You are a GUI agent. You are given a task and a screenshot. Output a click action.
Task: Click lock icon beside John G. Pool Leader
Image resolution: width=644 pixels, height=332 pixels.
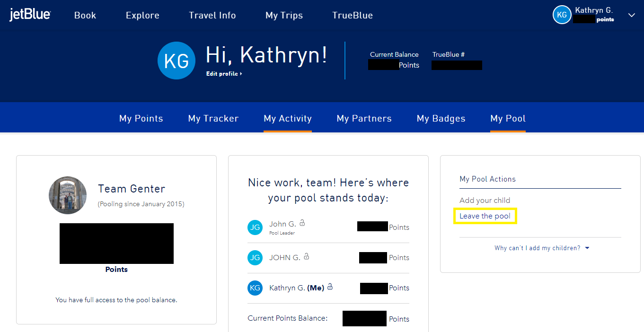pos(302,223)
